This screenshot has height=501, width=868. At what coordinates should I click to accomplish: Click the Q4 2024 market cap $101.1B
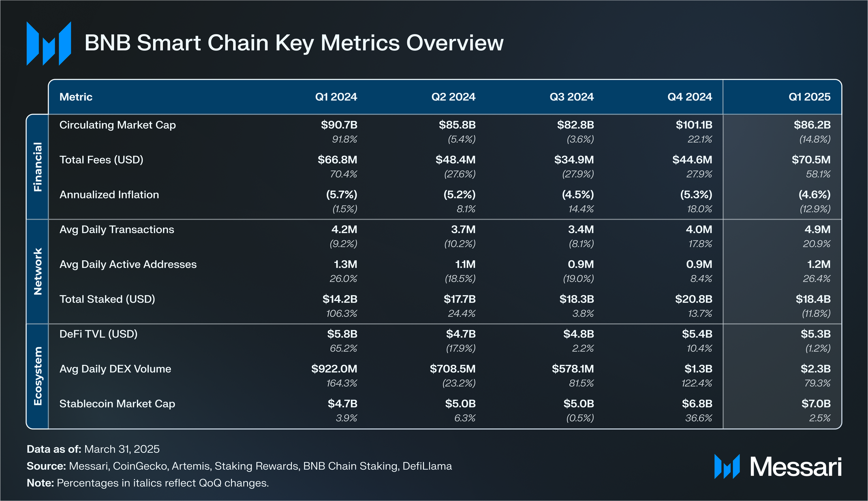[x=694, y=125]
